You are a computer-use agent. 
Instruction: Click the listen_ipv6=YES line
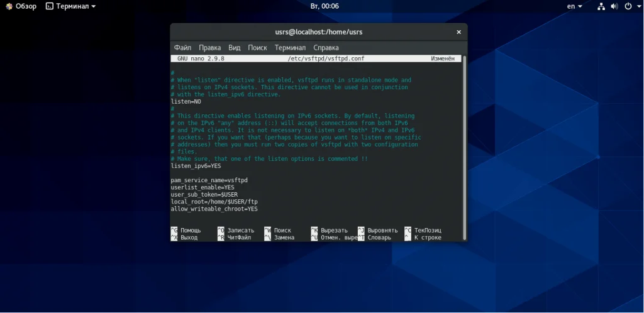click(196, 166)
